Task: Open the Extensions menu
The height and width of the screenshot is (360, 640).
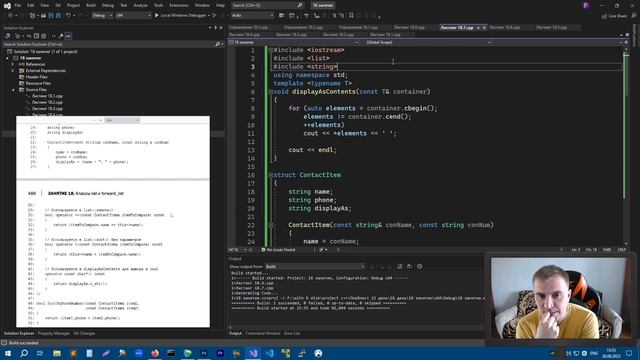Action: click(179, 5)
